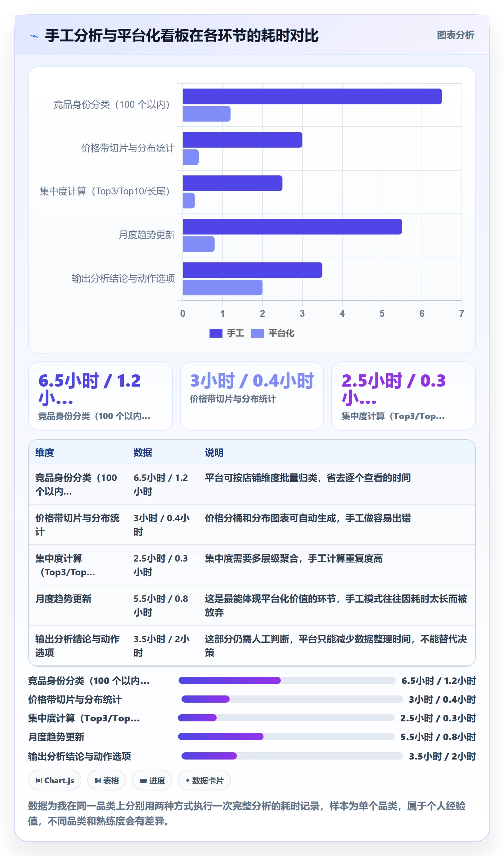Click the 手工 bar for 月度趋势更新
The image size is (504, 856).
[292, 227]
